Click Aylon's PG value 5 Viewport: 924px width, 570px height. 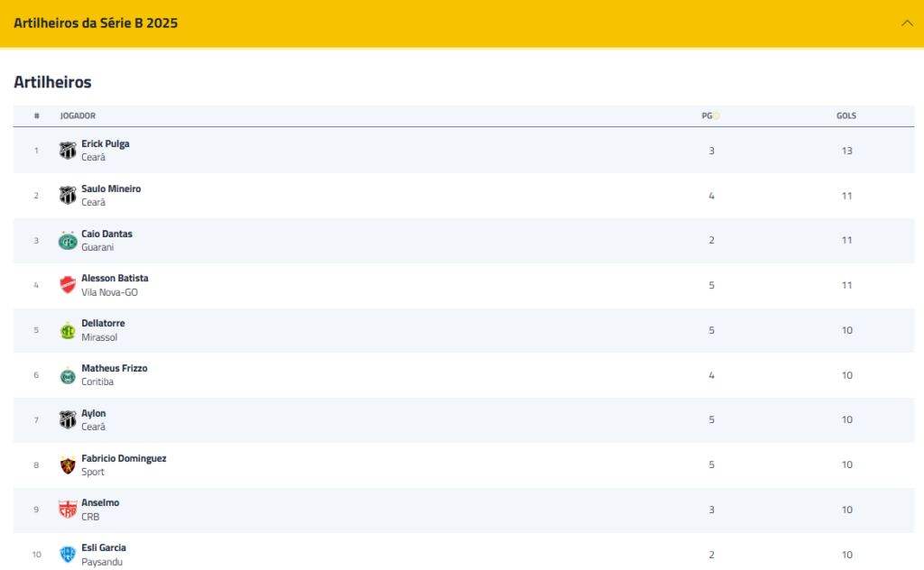[x=711, y=420]
